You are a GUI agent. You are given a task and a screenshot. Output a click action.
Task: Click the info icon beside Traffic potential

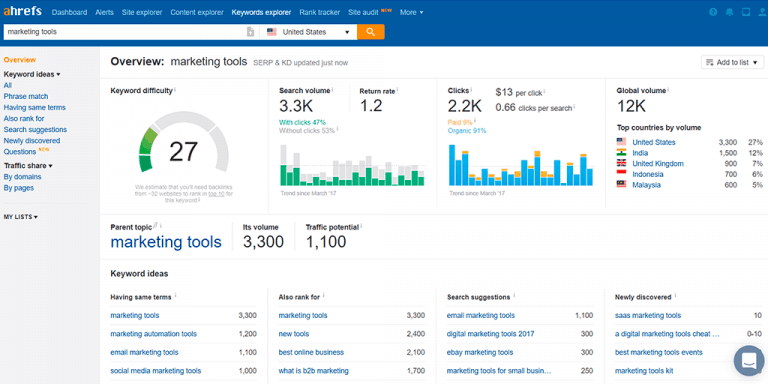click(361, 226)
